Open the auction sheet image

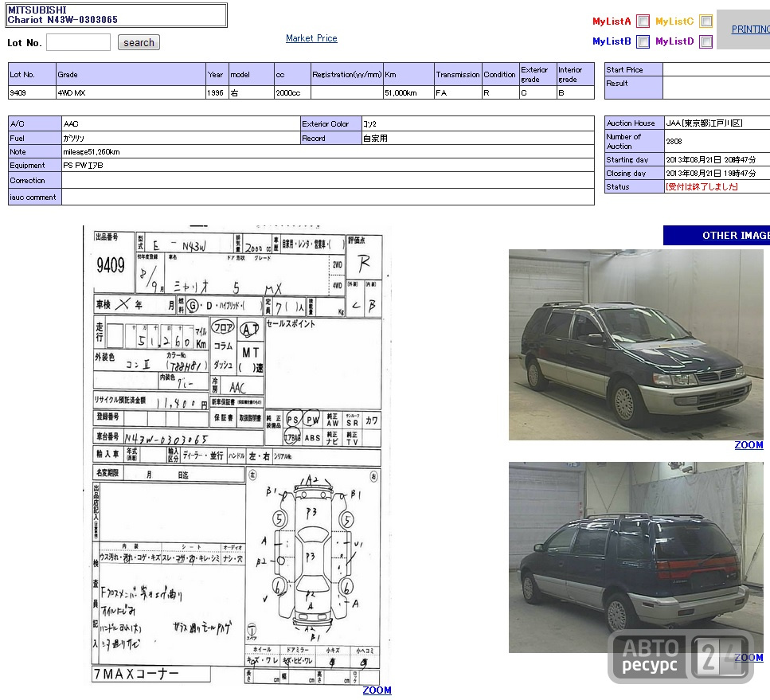237,455
